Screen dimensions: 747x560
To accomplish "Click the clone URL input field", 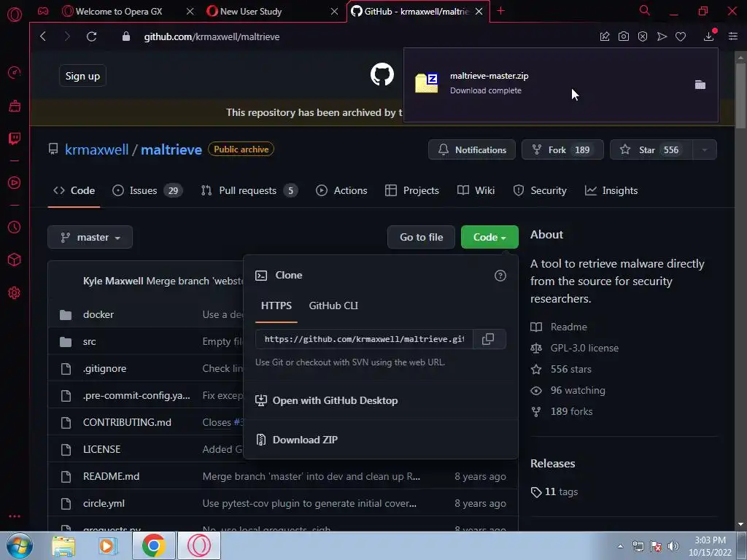I will click(x=364, y=339).
